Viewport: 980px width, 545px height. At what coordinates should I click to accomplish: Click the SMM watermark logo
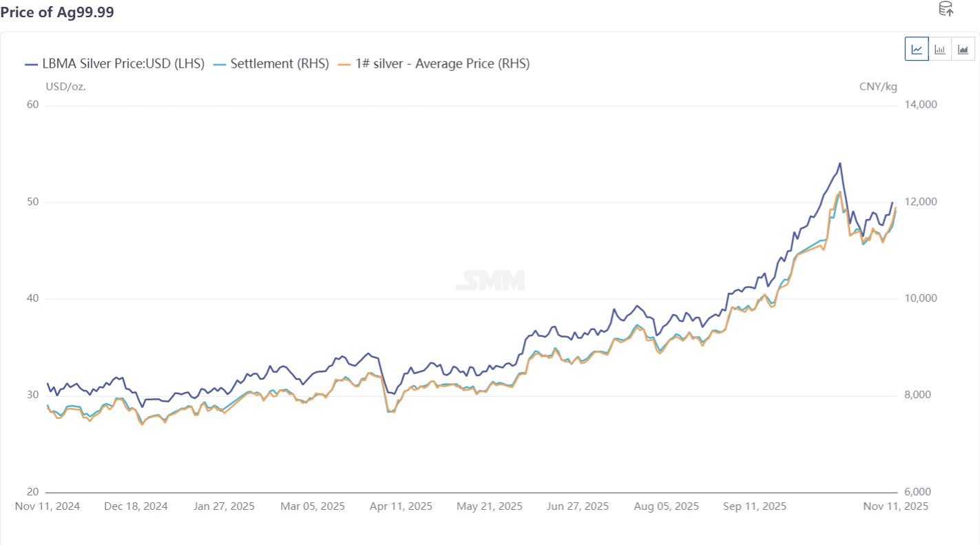490,280
